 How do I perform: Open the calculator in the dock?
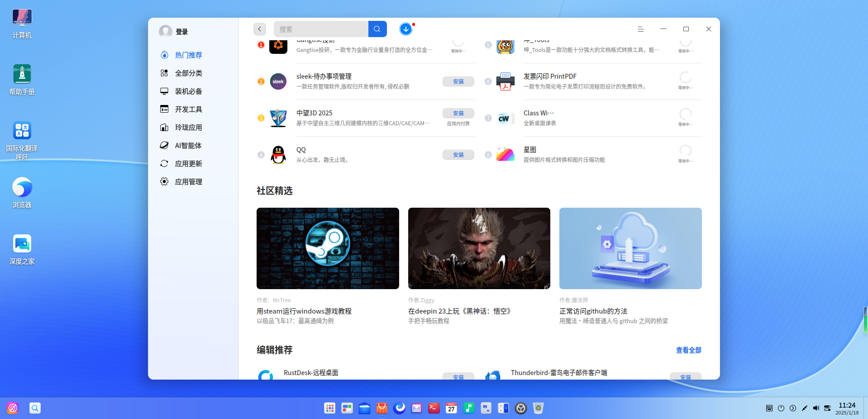tap(503, 408)
